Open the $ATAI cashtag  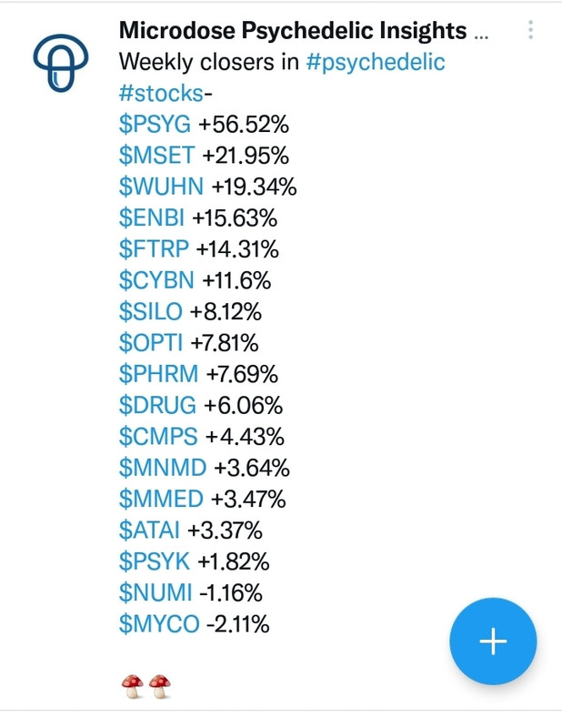[149, 530]
